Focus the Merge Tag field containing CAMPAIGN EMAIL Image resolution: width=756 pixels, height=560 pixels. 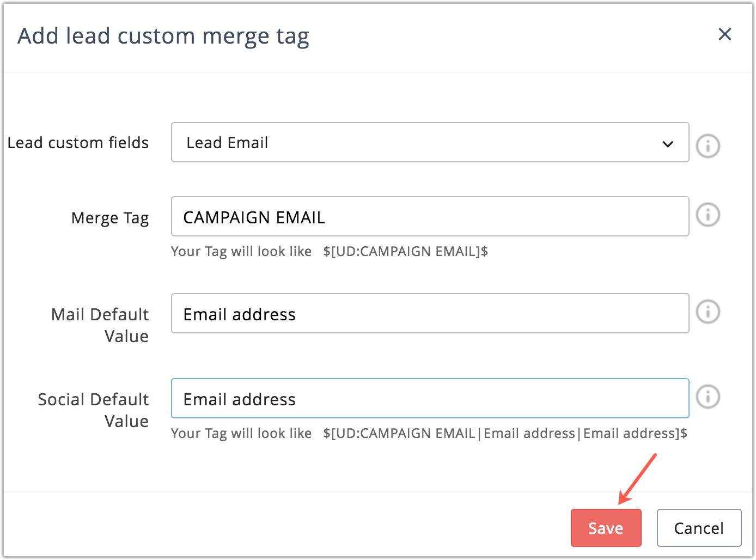[429, 217]
